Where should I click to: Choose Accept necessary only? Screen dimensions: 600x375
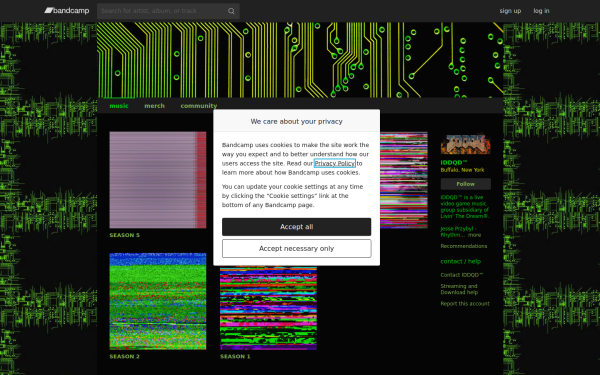coord(297,249)
